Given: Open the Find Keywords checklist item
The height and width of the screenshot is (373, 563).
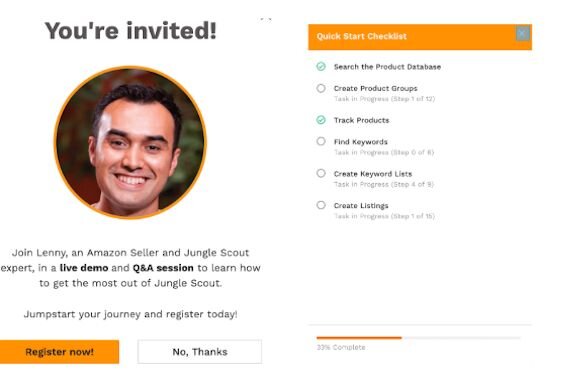Looking at the screenshot, I should (360, 142).
